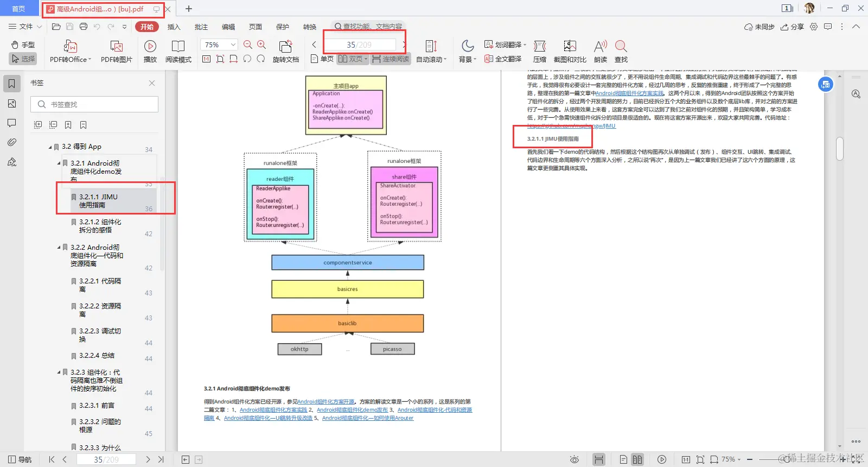Launch the 截图和对比 screenshot tool

[570, 52]
